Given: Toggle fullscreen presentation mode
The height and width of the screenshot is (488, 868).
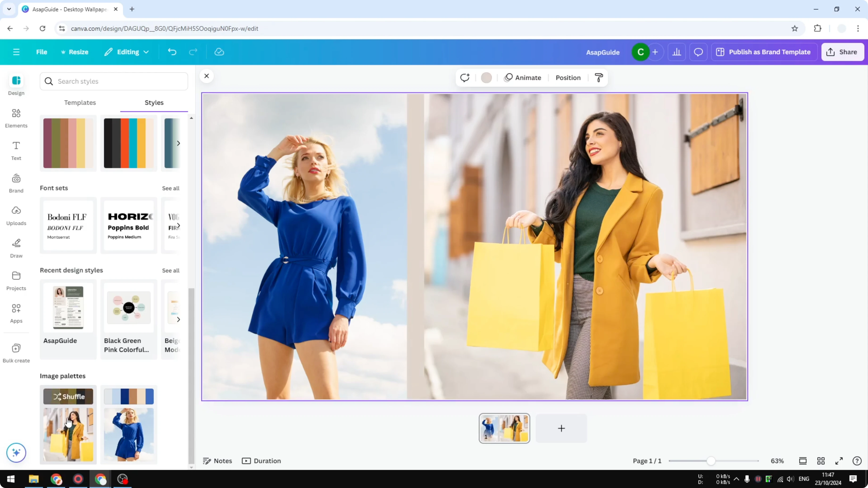Looking at the screenshot, I should (839, 461).
